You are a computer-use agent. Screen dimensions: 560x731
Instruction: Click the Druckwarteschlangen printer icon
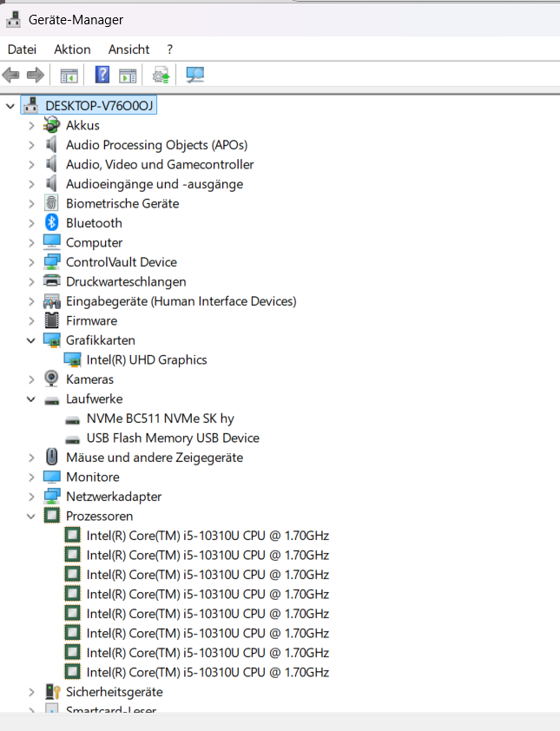52,280
